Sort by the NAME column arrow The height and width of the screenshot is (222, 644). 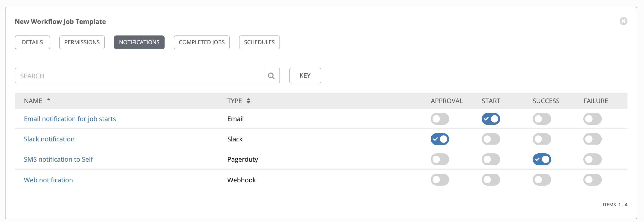tap(49, 100)
